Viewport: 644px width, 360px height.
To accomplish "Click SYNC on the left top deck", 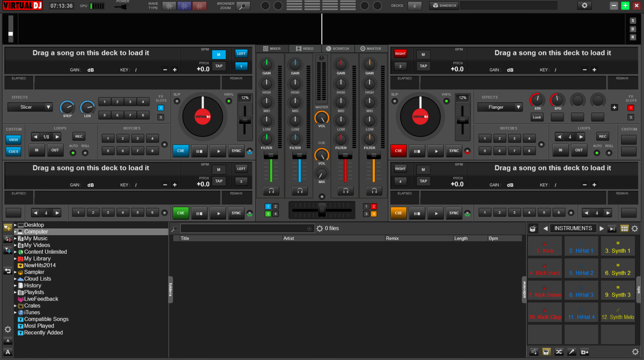I will [236, 151].
